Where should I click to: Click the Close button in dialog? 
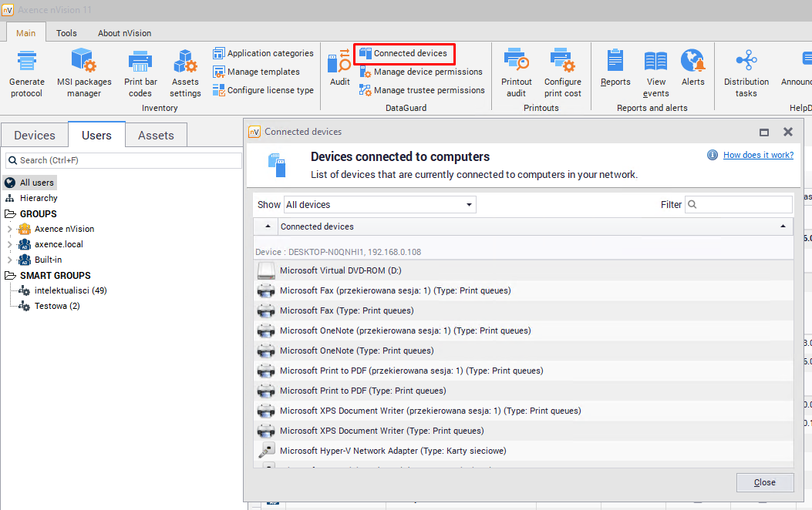point(764,482)
